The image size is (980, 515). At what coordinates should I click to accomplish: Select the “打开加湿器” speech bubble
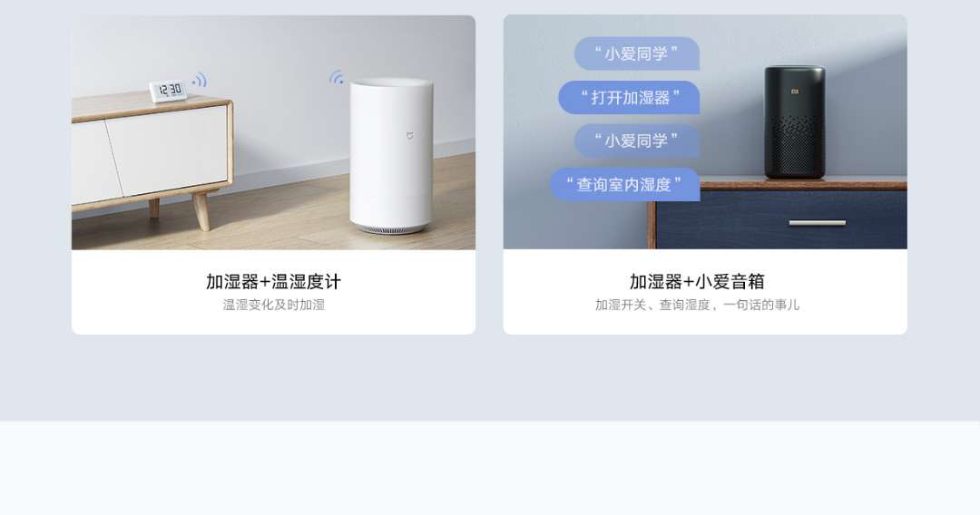click(629, 97)
